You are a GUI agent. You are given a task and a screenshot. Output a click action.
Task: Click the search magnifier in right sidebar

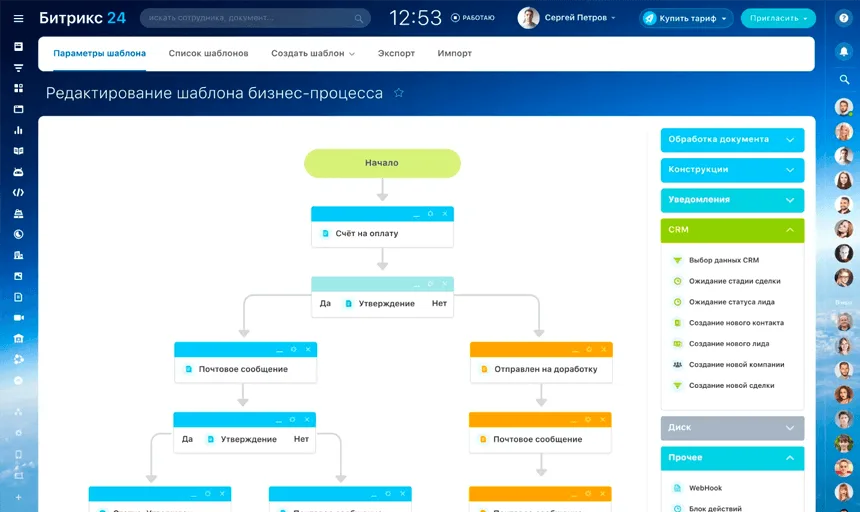844,79
